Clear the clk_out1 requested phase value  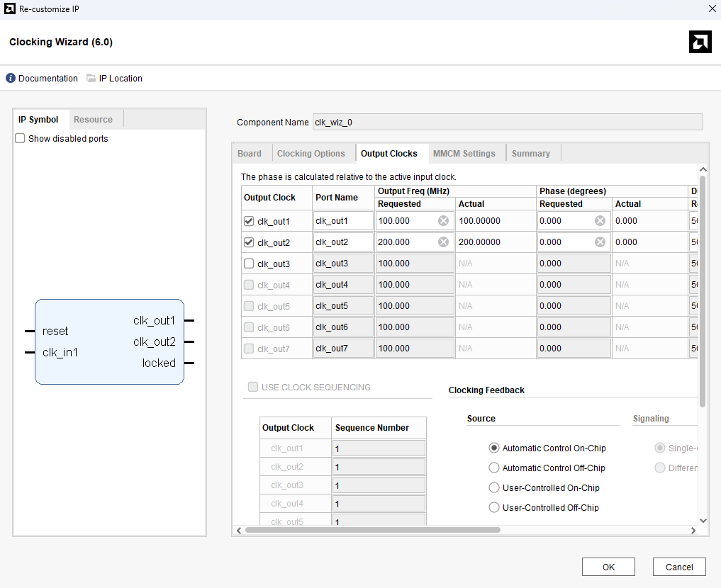pyautogui.click(x=600, y=221)
